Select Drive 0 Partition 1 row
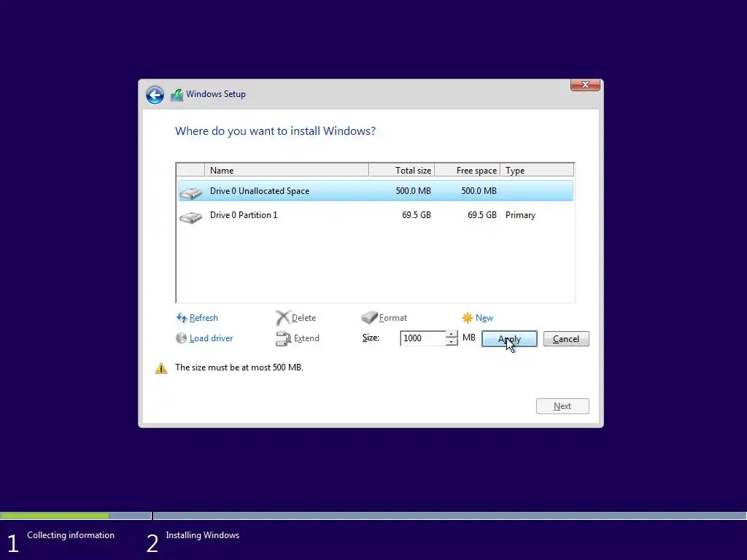 376,215
